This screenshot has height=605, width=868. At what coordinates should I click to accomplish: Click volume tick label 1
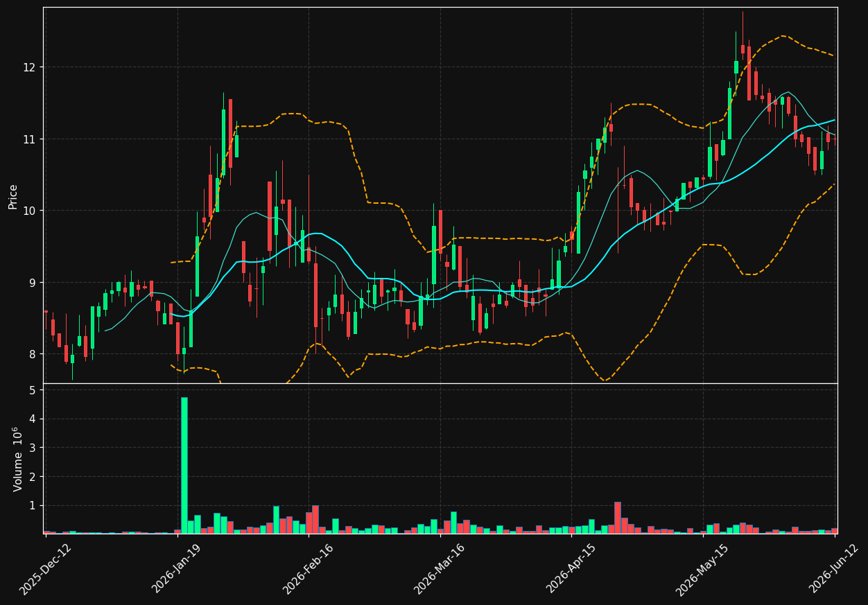click(x=33, y=506)
